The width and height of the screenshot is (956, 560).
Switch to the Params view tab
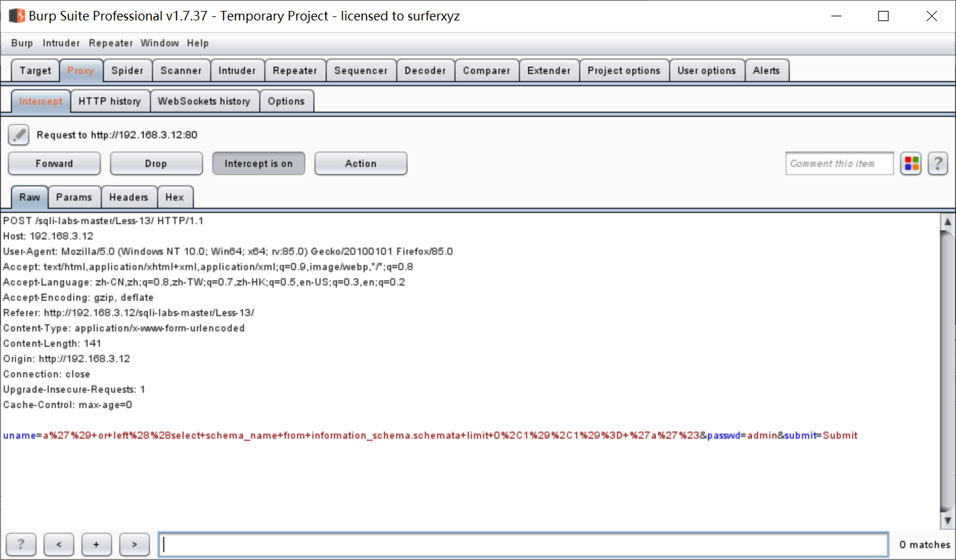pyautogui.click(x=74, y=197)
